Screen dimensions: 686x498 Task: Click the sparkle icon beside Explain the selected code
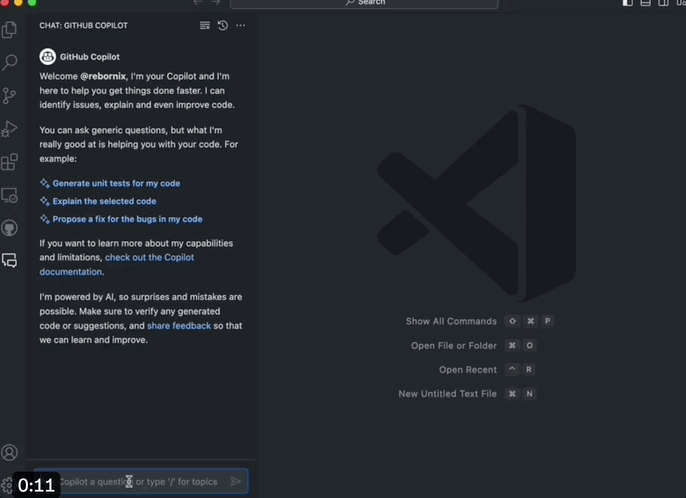(x=45, y=201)
